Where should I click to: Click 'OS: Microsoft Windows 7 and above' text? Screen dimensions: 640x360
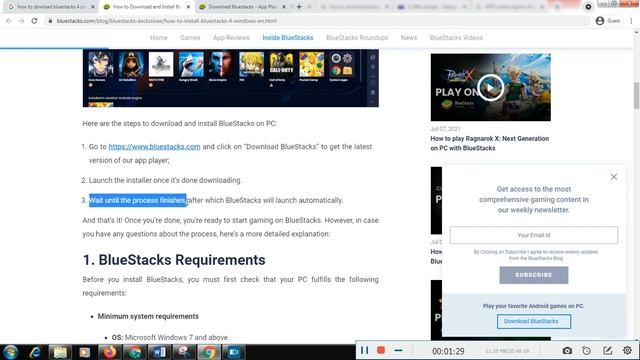pyautogui.click(x=170, y=338)
